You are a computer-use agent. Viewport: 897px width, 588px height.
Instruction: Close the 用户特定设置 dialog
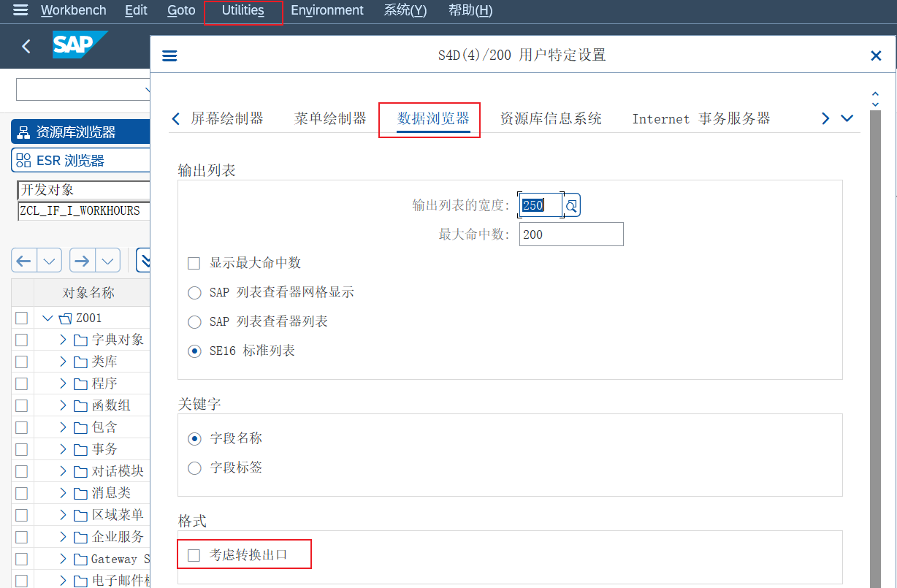click(x=876, y=56)
